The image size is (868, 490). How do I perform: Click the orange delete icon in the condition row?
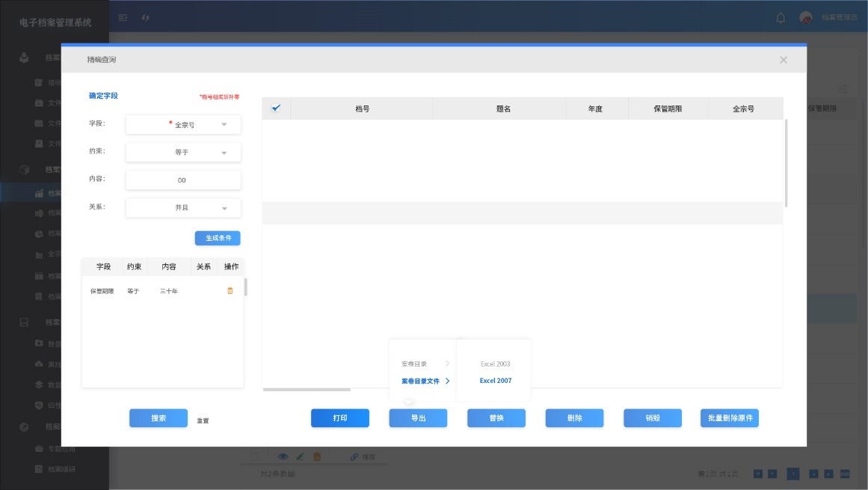click(x=230, y=290)
